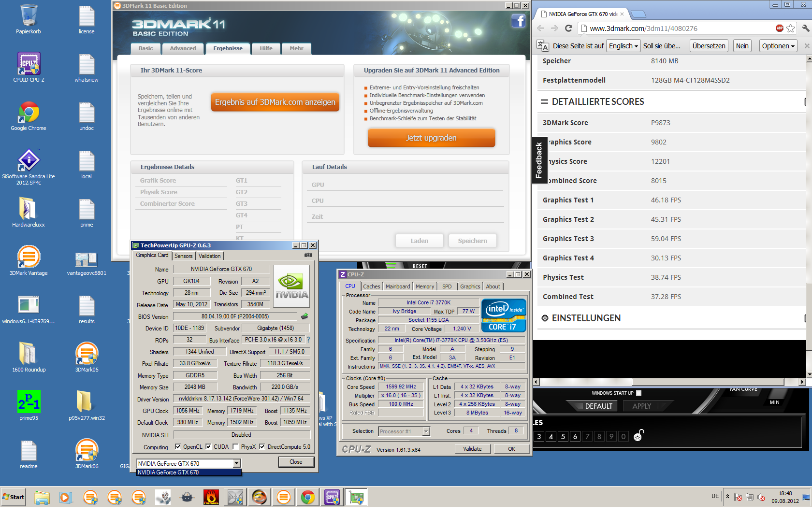Select profile slot 6
Screen dimensions: 812x515
pos(575,436)
